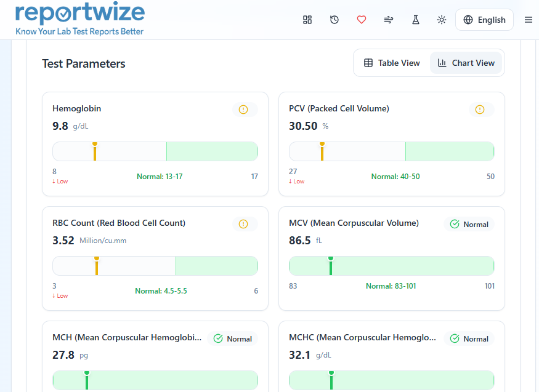This screenshot has height=392, width=539.
Task: Open the hamburger navigation menu
Action: pyautogui.click(x=528, y=19)
